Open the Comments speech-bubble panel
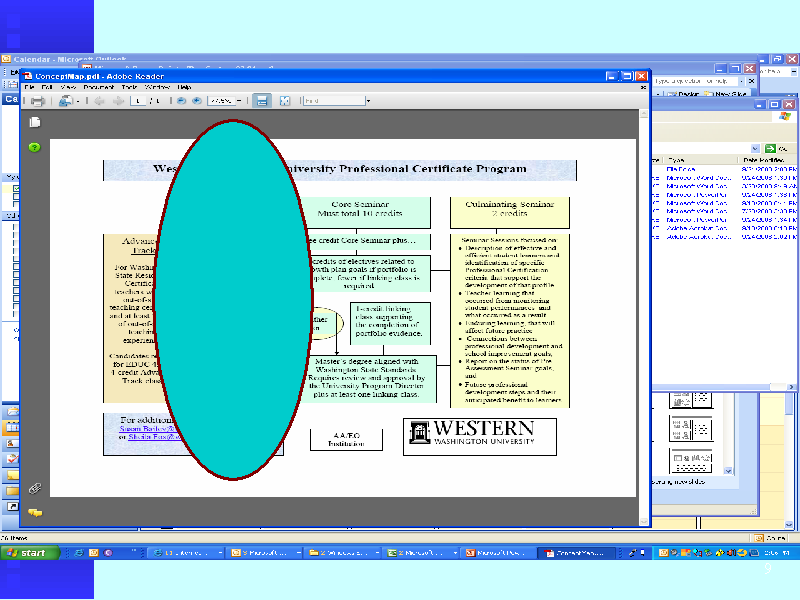Image resolution: width=800 pixels, height=600 pixels. click(35, 512)
